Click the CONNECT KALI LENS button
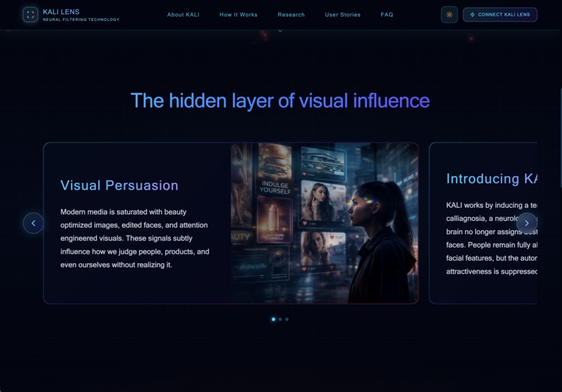 [500, 15]
